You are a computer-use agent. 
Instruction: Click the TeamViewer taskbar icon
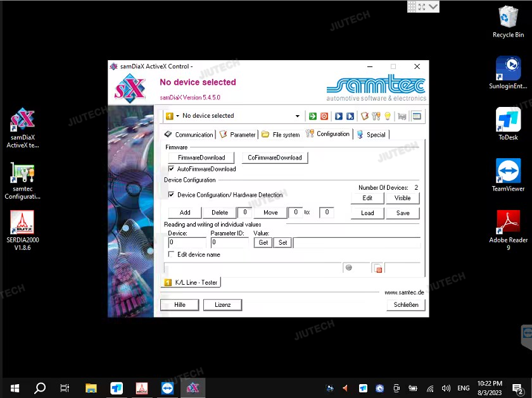(167, 388)
